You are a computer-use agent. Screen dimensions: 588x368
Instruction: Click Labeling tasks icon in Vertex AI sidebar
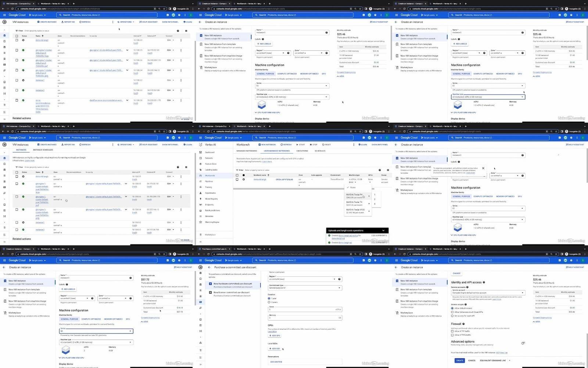tap(200, 170)
